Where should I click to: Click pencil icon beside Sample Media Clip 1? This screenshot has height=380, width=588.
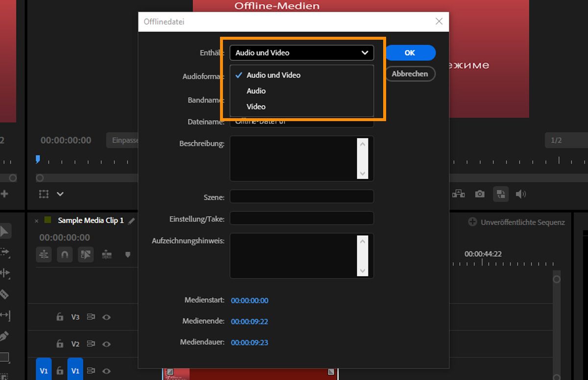click(131, 221)
